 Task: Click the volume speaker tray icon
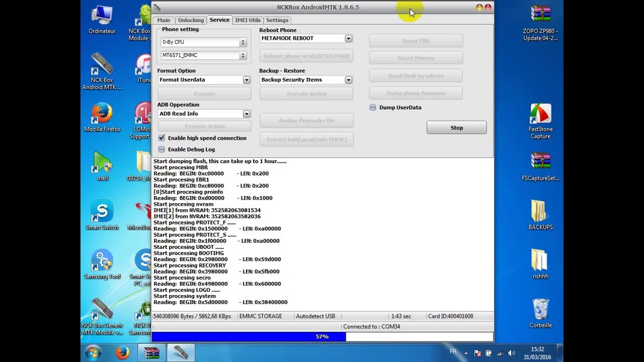pyautogui.click(x=512, y=353)
